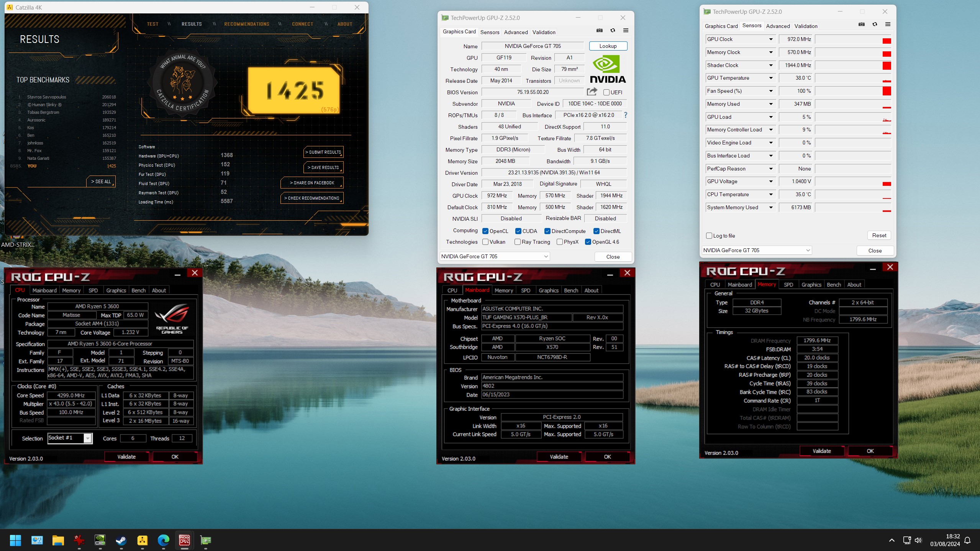
Task: Enable Log to file checkbox
Action: (709, 236)
